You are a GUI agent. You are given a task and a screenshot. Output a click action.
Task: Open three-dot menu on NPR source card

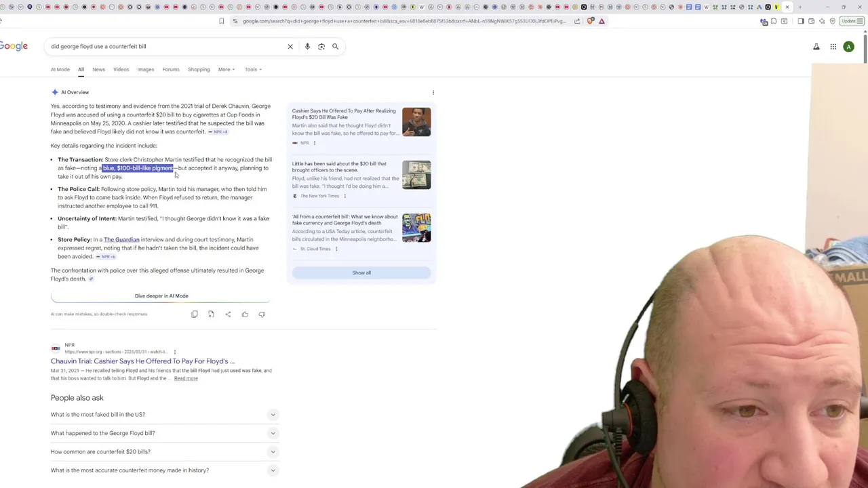(x=314, y=143)
